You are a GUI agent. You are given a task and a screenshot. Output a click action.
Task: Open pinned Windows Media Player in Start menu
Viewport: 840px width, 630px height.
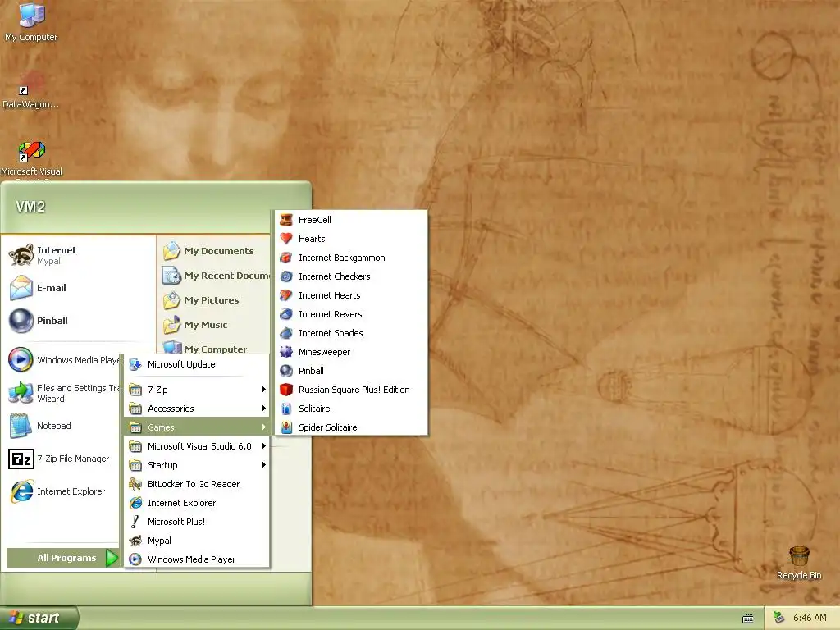63,360
